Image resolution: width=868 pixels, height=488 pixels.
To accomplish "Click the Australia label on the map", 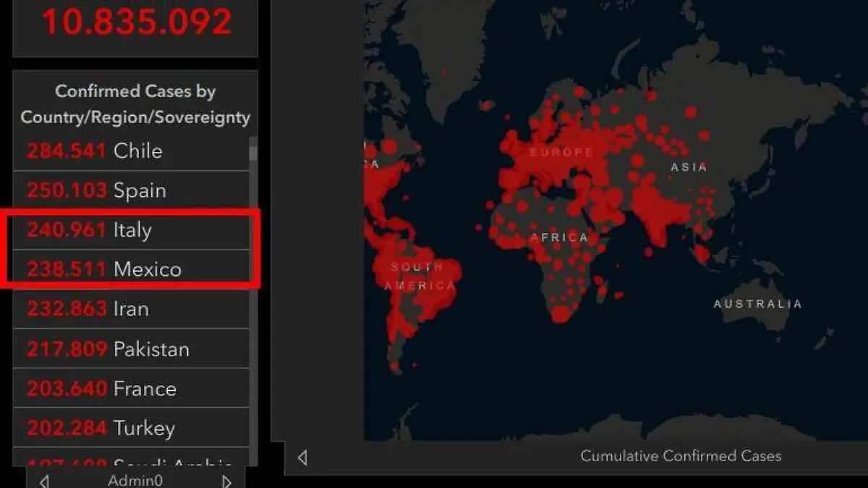I will click(757, 304).
